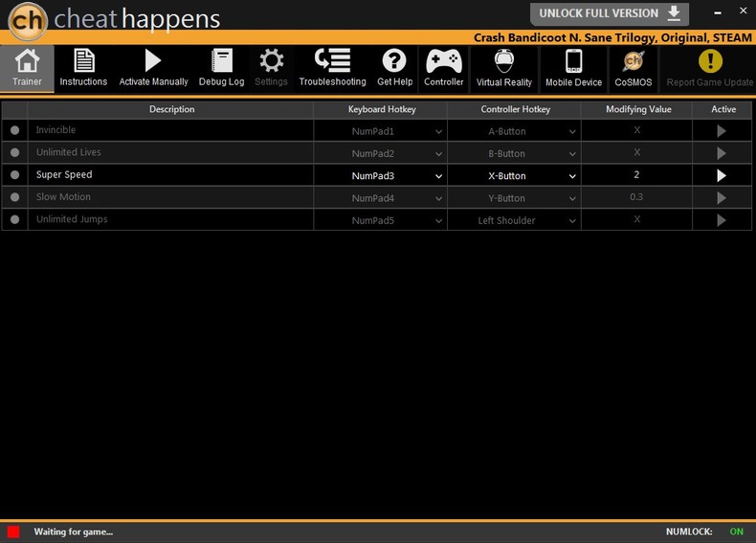Click the Invincible modifying value X
Image resolution: width=756 pixels, height=543 pixels.
pos(637,130)
